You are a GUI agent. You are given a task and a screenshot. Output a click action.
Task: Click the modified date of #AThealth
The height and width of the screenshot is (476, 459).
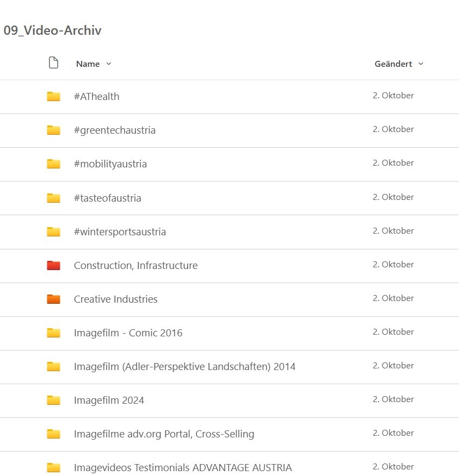tap(393, 96)
